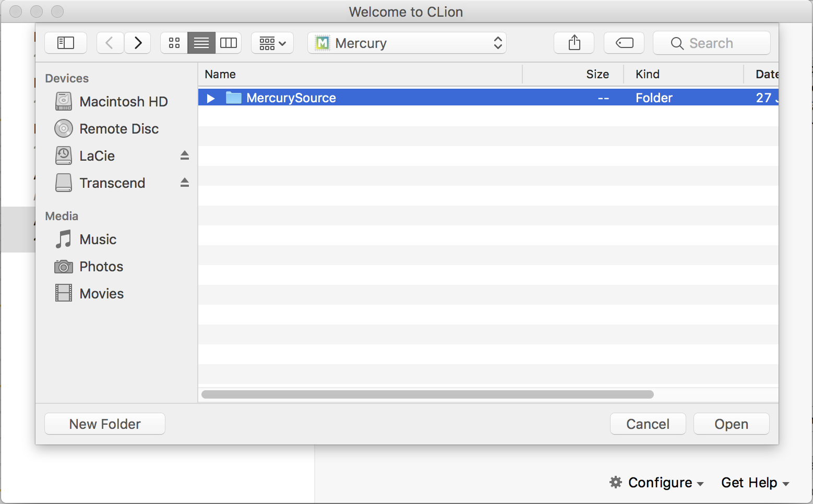Expand the MercurySource folder triangle
This screenshot has height=504, width=813.
pyautogui.click(x=211, y=98)
